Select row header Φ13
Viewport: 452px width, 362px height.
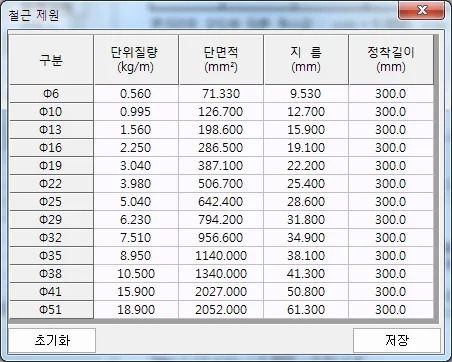click(x=51, y=130)
